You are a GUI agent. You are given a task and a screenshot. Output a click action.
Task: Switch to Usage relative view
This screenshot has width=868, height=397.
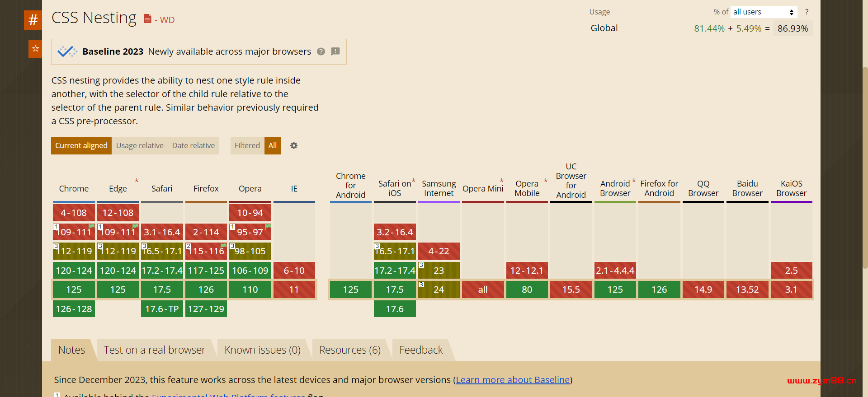[140, 145]
